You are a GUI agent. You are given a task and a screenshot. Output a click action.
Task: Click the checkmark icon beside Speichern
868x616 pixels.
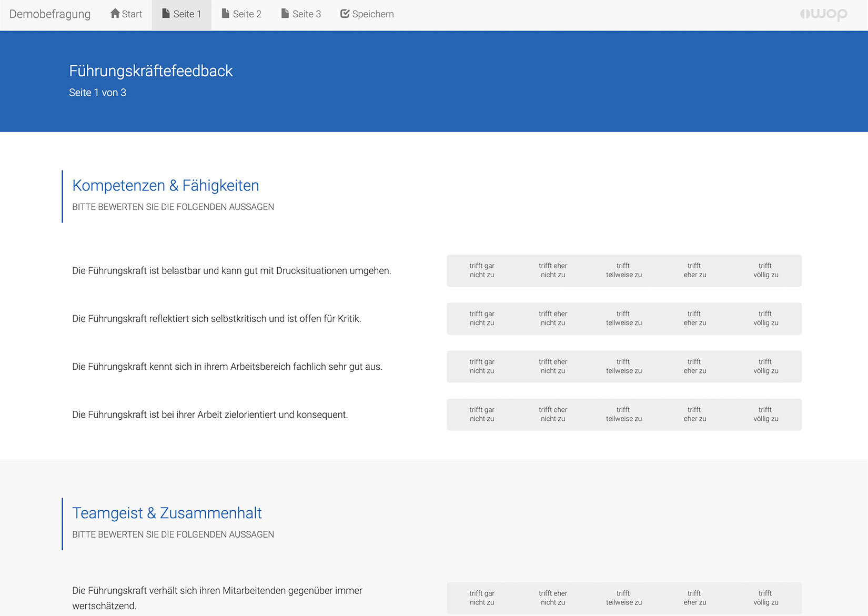point(344,14)
